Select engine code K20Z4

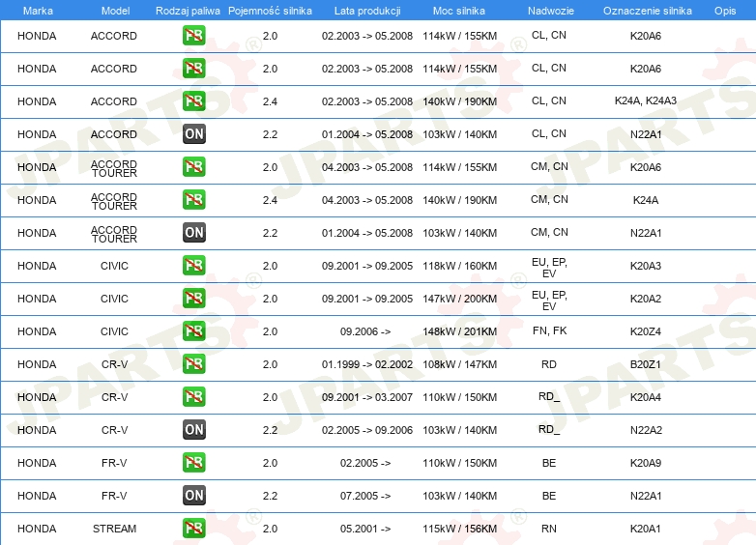tap(646, 331)
